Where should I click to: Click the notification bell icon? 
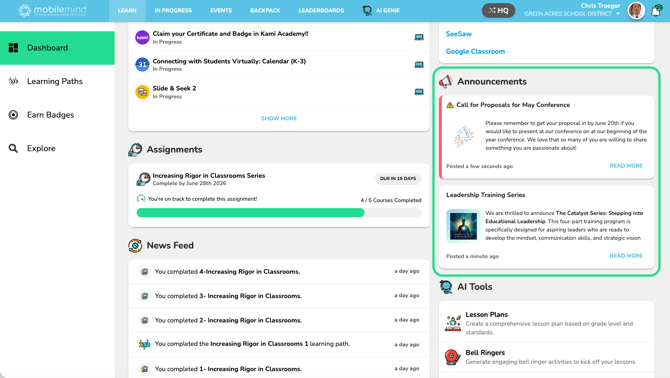click(656, 11)
